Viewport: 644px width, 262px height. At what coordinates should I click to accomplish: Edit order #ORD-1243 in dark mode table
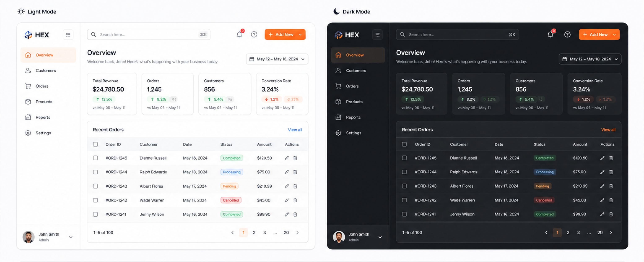coord(602,186)
